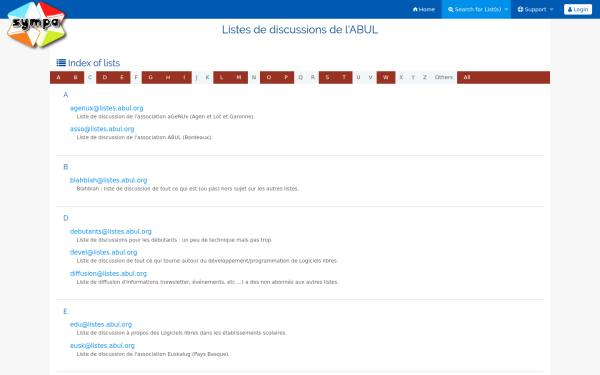Click the Home icon in navbar
This screenshot has height=375, width=600.
coord(415,9)
